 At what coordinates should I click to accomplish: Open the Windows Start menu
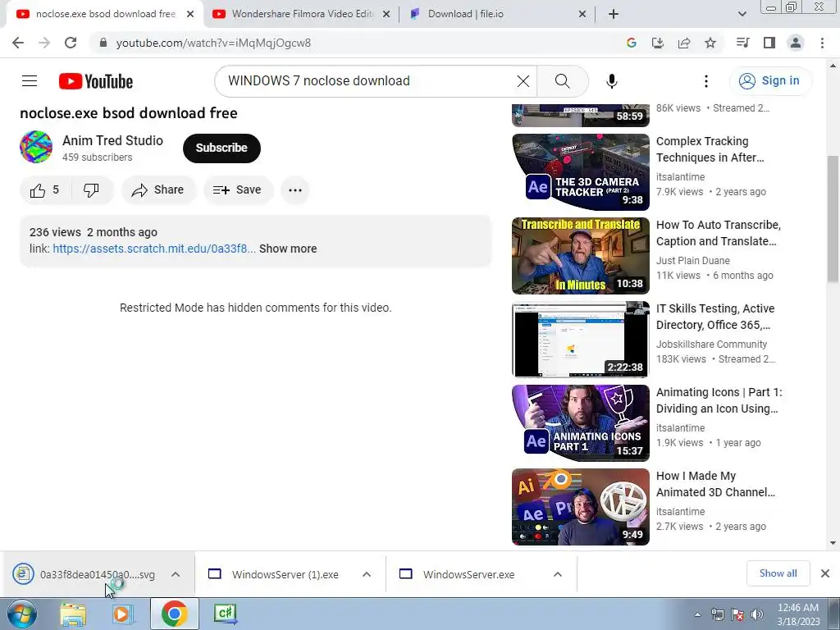[x=21, y=614]
